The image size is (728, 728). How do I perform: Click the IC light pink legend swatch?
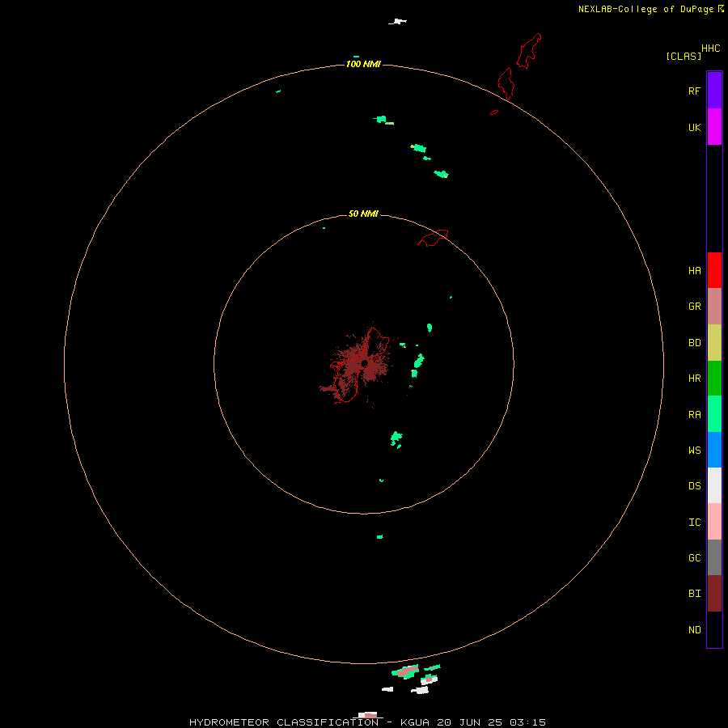[x=714, y=522]
